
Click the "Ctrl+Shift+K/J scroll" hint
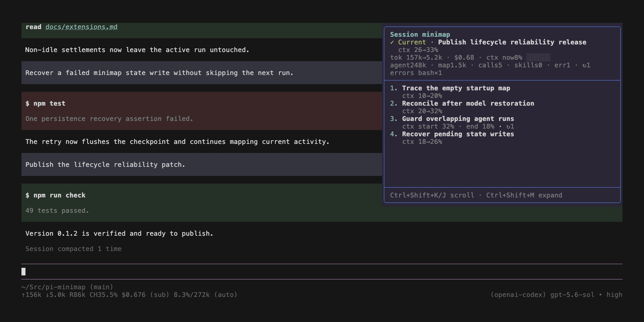432,195
